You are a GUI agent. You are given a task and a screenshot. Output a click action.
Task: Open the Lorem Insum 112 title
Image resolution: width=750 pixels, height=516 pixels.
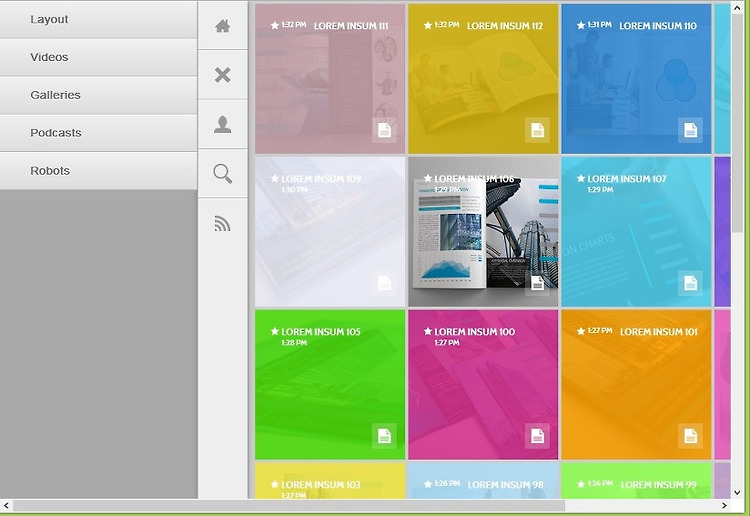pos(505,26)
